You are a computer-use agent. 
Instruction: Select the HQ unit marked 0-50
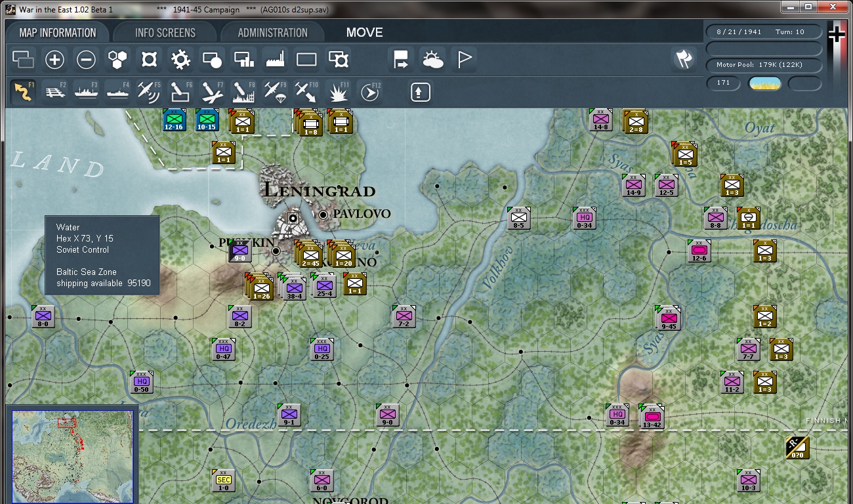coord(142,382)
